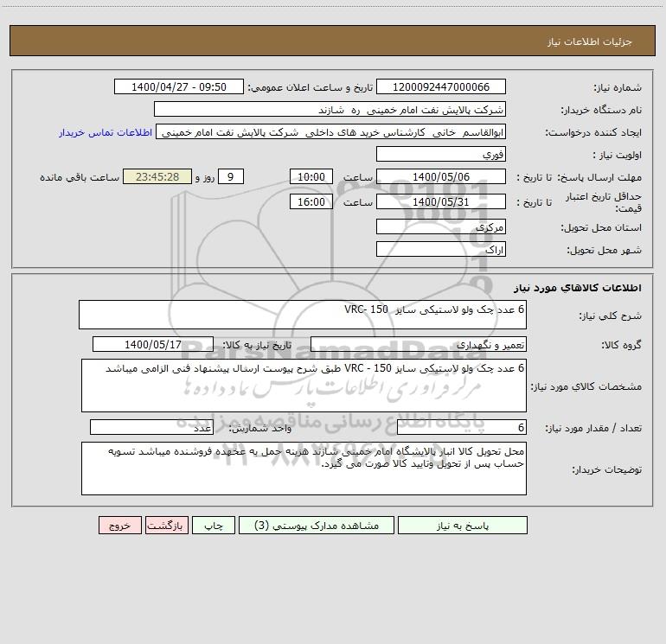The height and width of the screenshot is (644, 666).
Task: Click the فوری priority field
Action: [441, 154]
